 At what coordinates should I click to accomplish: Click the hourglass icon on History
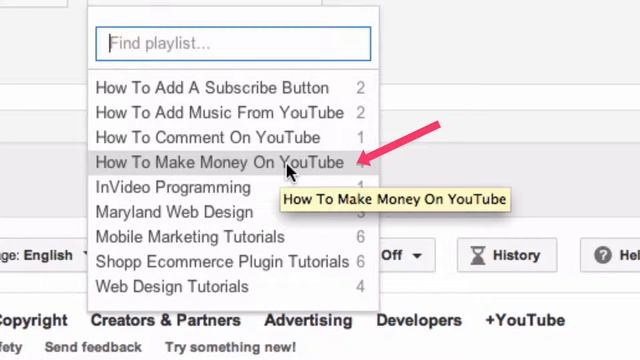coord(478,256)
